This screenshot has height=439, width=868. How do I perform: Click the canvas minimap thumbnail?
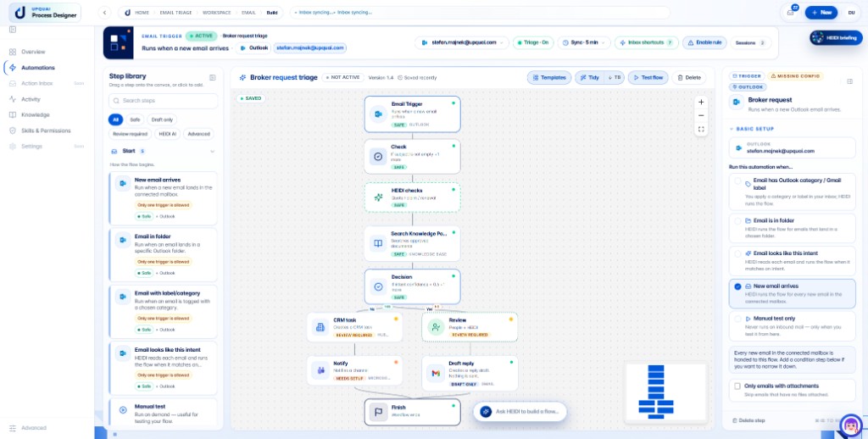(x=665, y=392)
